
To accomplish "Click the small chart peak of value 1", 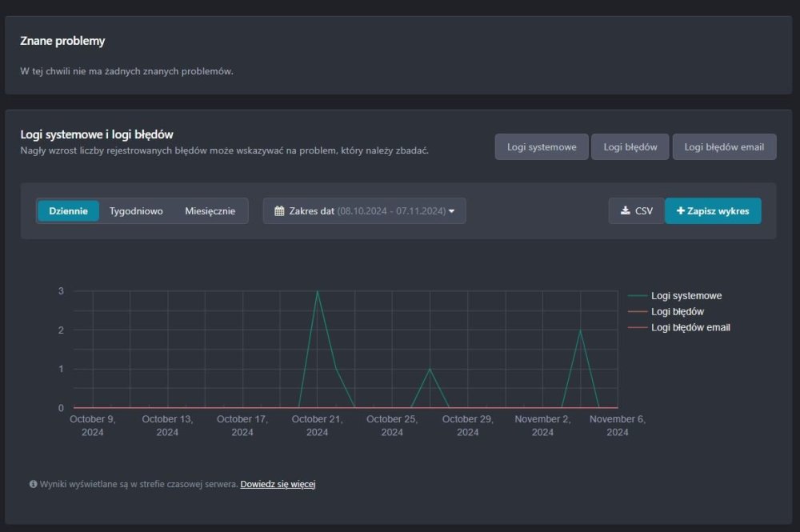I will tap(430, 369).
